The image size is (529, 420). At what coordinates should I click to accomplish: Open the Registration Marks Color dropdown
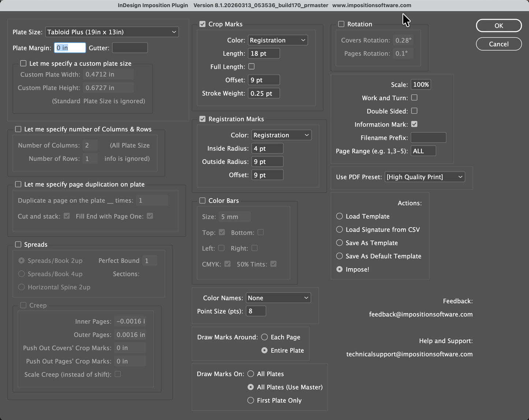tap(281, 135)
